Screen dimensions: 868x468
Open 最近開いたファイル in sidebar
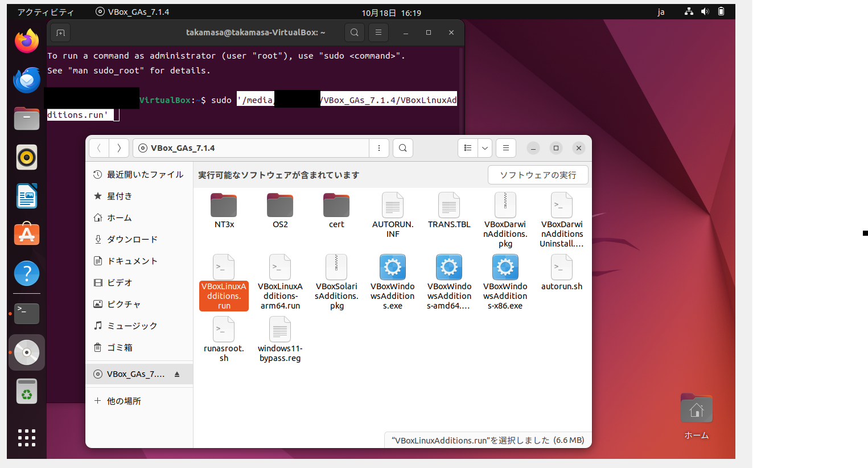point(139,175)
